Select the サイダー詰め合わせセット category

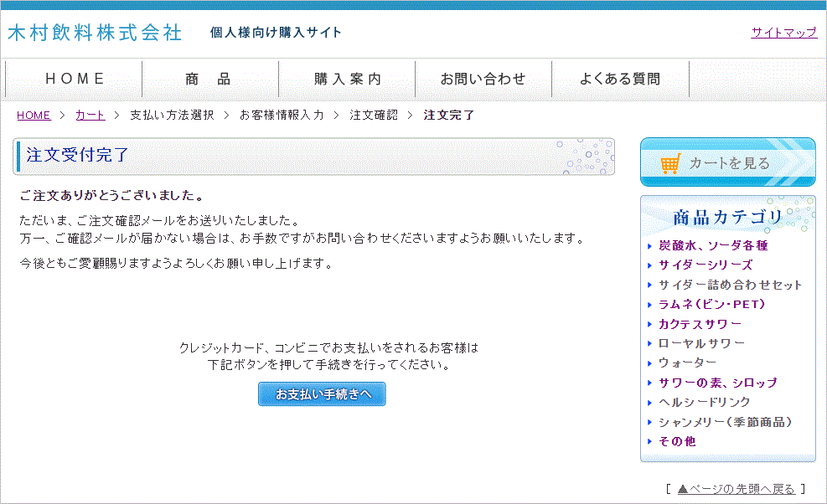coord(730,285)
